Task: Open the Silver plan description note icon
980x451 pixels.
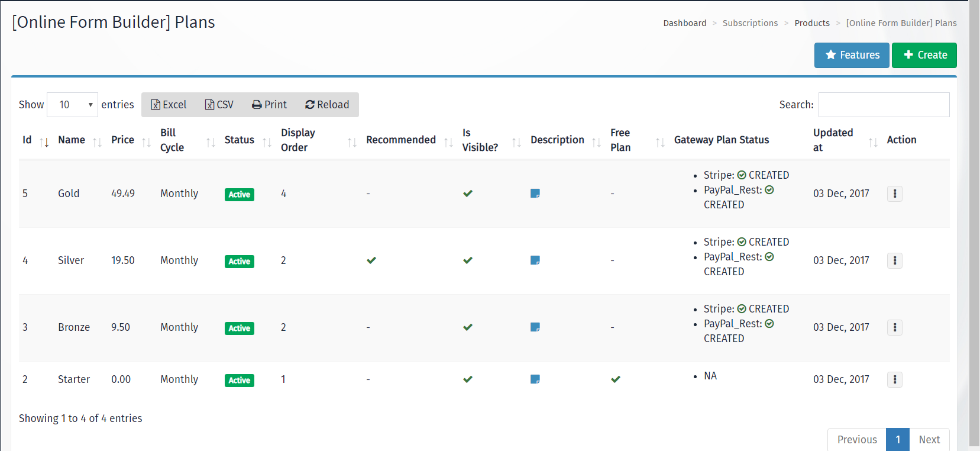Action: [535, 260]
